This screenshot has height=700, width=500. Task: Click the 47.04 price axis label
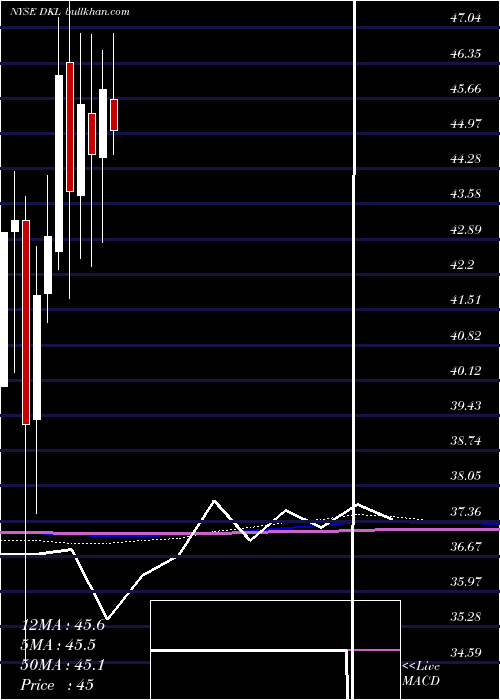pyautogui.click(x=466, y=19)
